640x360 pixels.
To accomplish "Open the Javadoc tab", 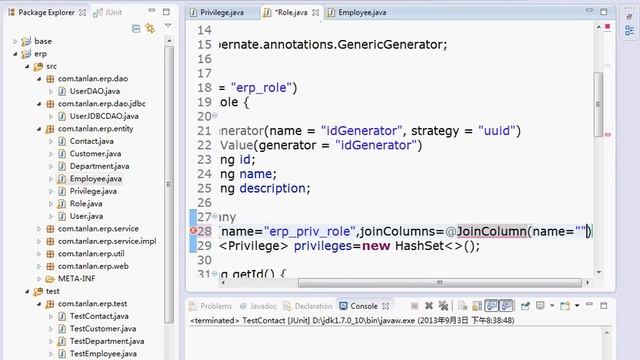I will pos(258,306).
